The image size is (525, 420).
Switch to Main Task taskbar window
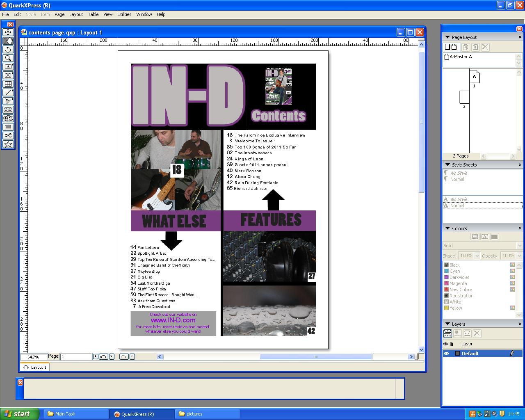click(x=76, y=414)
